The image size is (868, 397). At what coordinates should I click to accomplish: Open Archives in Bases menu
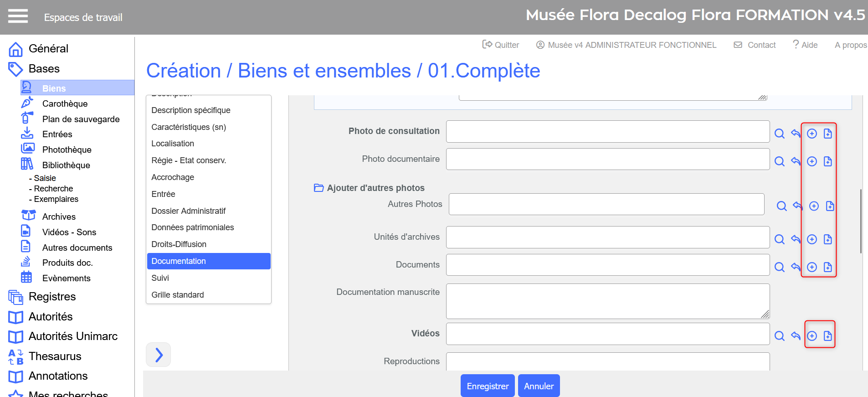pyautogui.click(x=59, y=217)
